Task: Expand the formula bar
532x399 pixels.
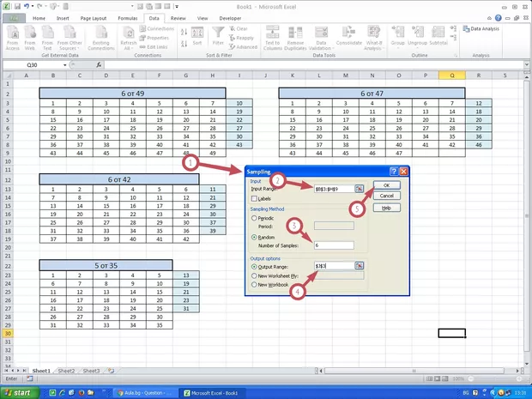Action: [527, 64]
